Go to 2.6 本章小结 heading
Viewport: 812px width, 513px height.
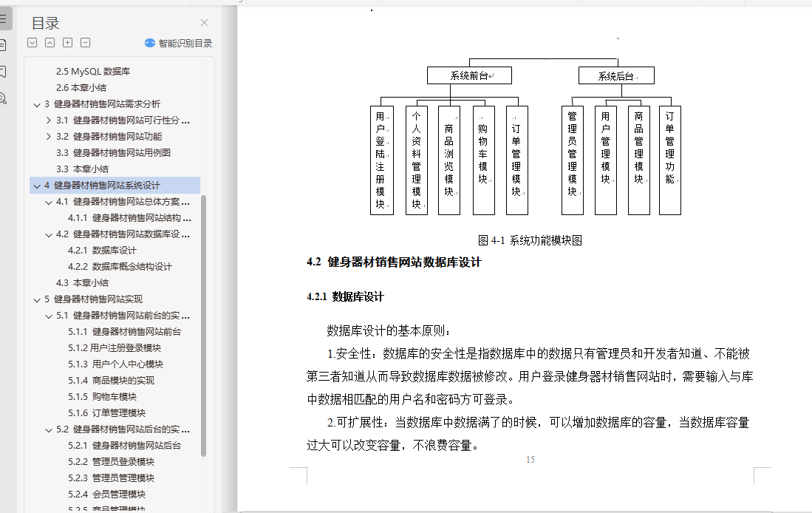point(81,87)
